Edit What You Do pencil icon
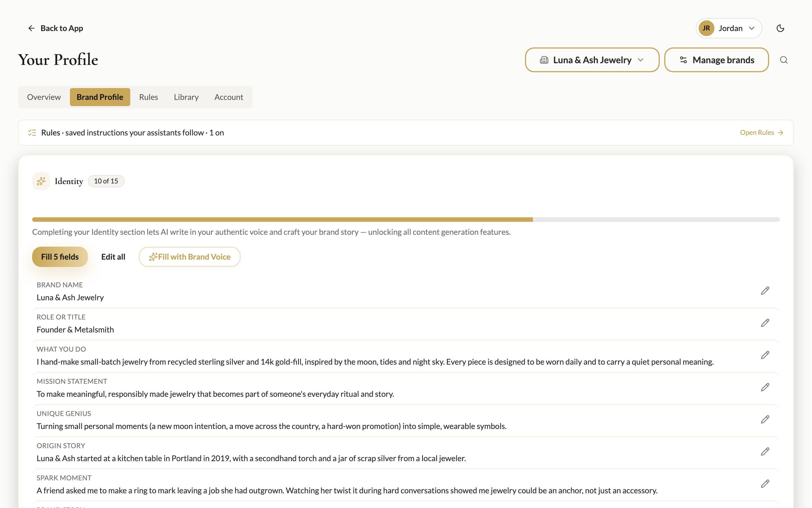Screen dimensions: 812x508 click(x=765, y=355)
